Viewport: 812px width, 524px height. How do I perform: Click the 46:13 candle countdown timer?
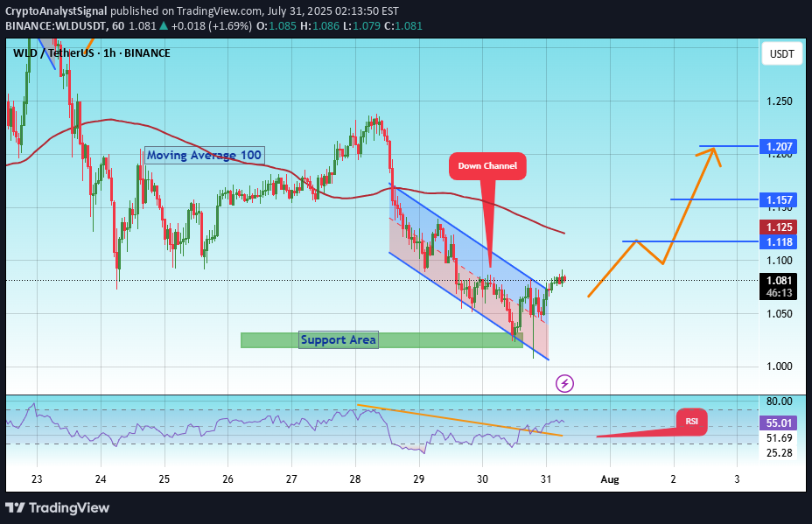pos(779,293)
